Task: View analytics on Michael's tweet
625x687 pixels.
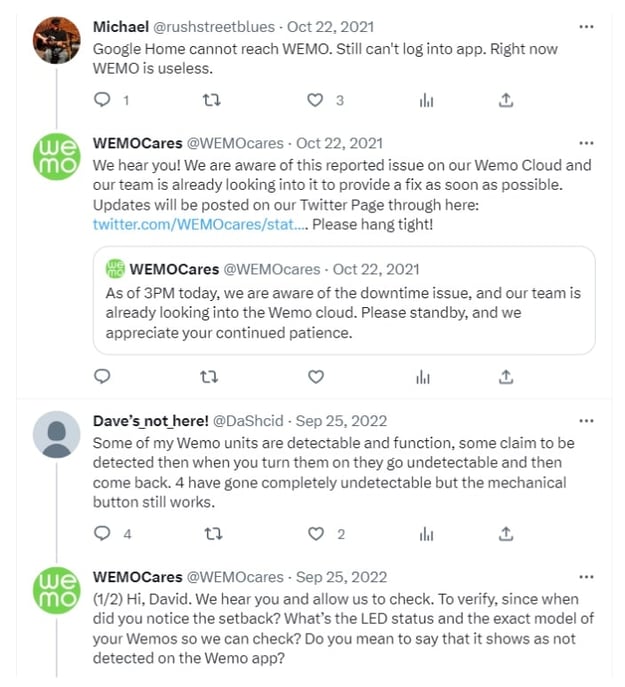Action: [425, 100]
